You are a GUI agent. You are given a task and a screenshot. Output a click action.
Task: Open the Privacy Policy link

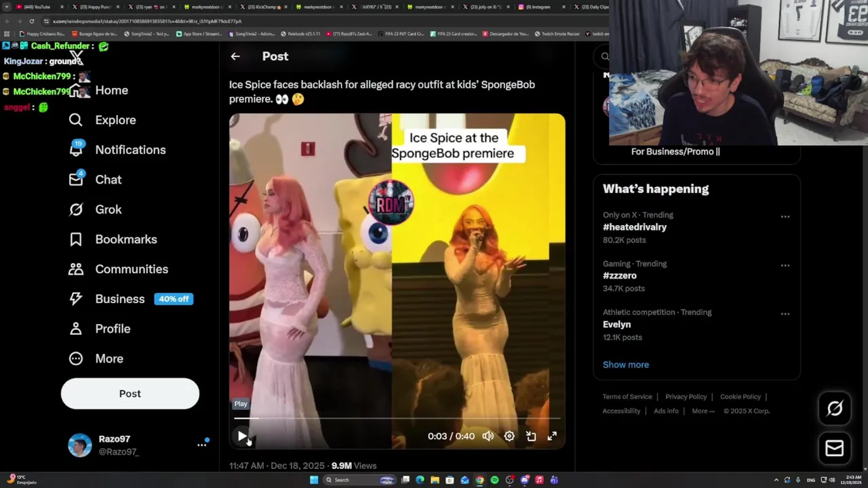coord(686,396)
